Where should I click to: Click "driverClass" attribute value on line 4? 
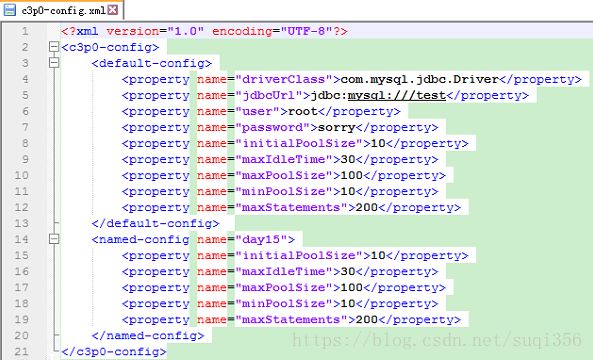[x=284, y=79]
